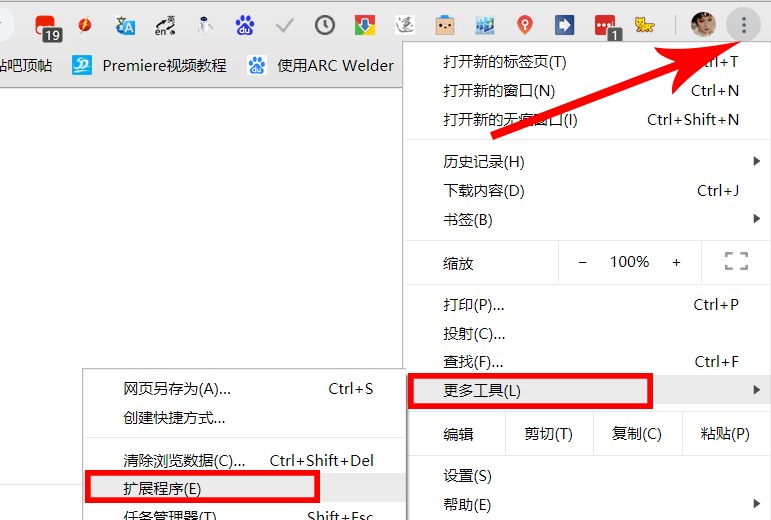771x520 pixels.
Task: Select 查找(F)... menu item
Action: [587, 363]
